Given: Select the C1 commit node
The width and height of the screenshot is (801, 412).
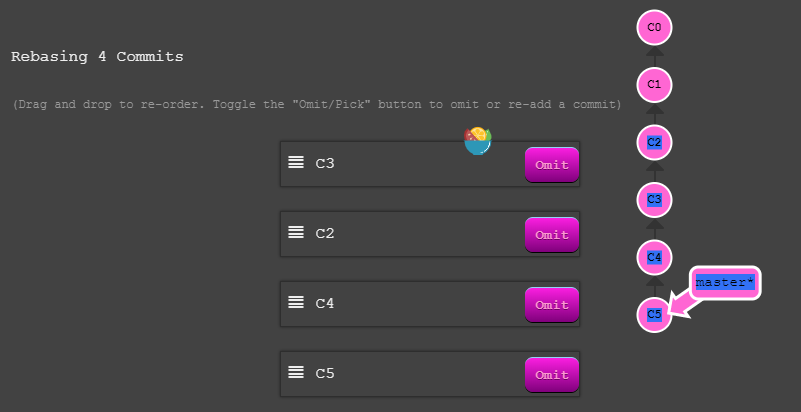Looking at the screenshot, I should tap(654, 84).
